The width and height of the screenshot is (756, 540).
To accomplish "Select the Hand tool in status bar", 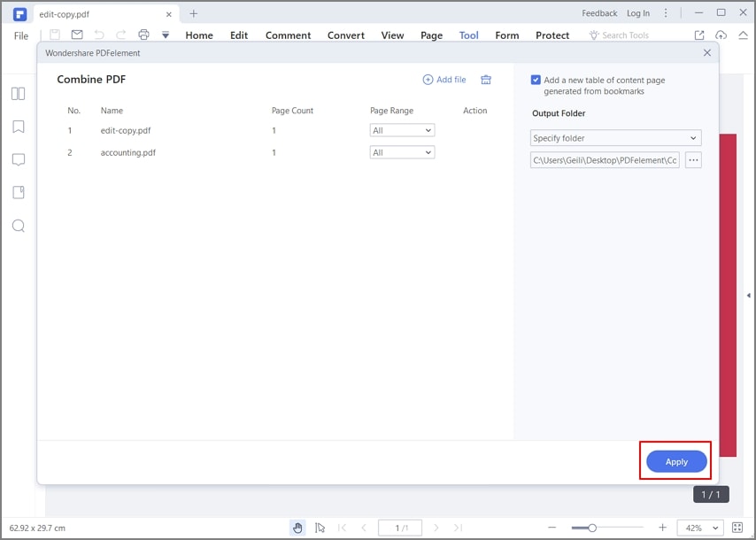I will 297,527.
